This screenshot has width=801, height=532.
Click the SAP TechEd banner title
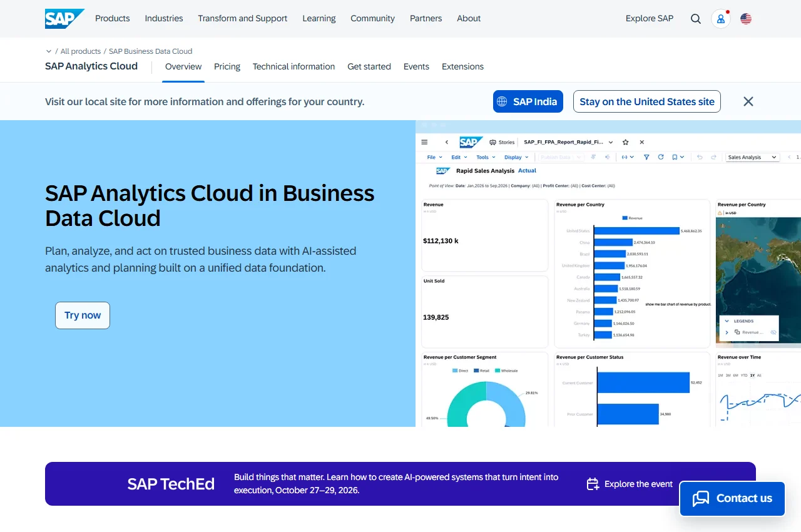(171, 484)
